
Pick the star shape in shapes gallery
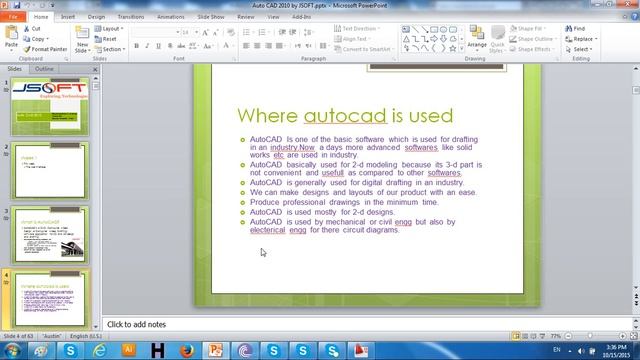pyautogui.click(x=453, y=49)
